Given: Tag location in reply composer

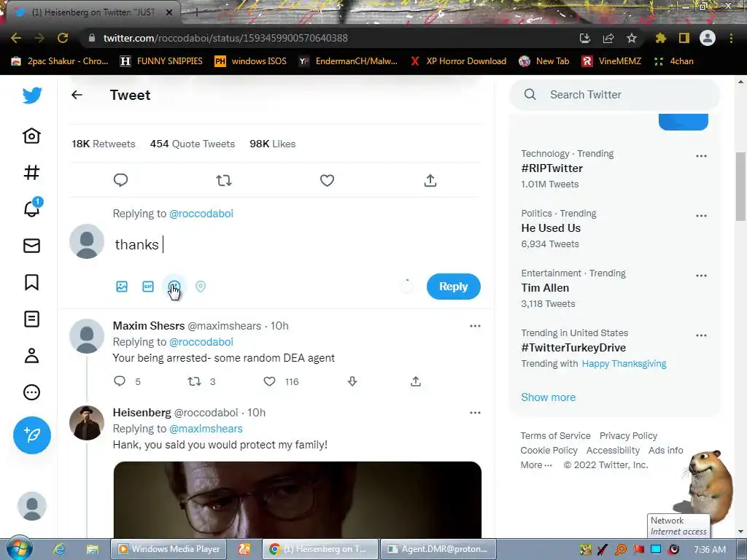Looking at the screenshot, I should coord(201,286).
